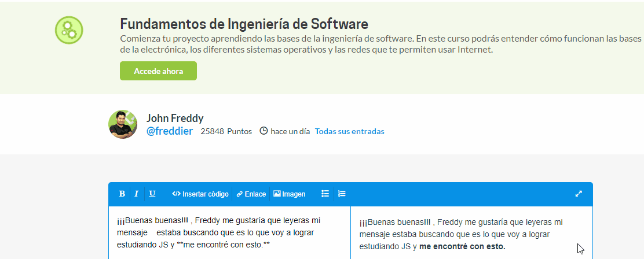
Task: Open Fundamentos de Ingeniería de Software title
Action: pyautogui.click(x=244, y=24)
